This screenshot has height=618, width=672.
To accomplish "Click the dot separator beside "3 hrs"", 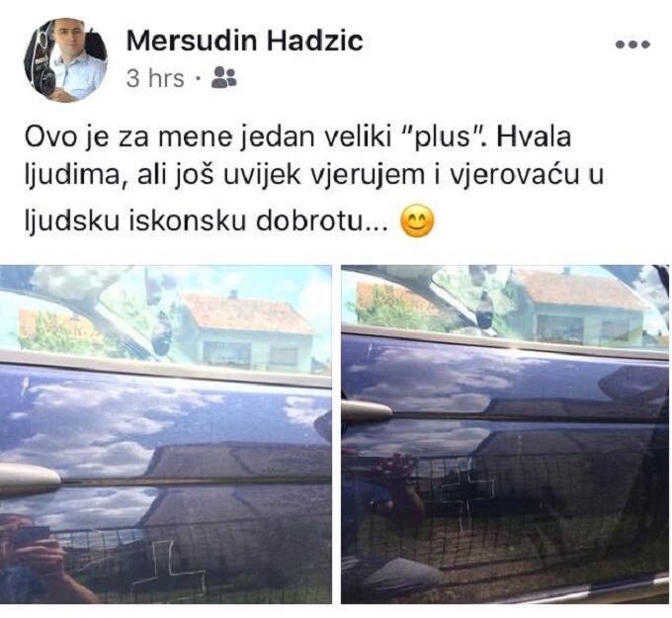I will coord(198,78).
